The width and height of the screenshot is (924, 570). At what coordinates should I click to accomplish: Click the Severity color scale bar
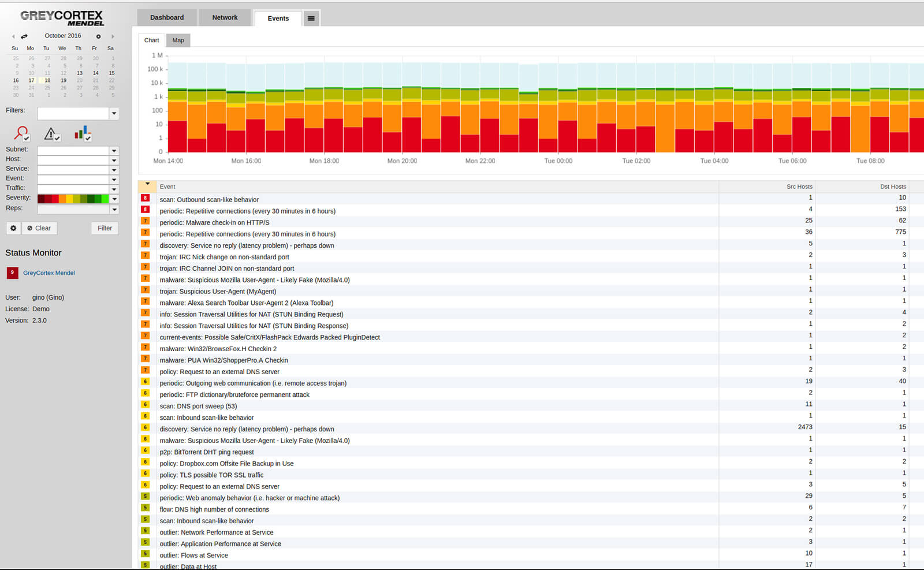click(73, 199)
